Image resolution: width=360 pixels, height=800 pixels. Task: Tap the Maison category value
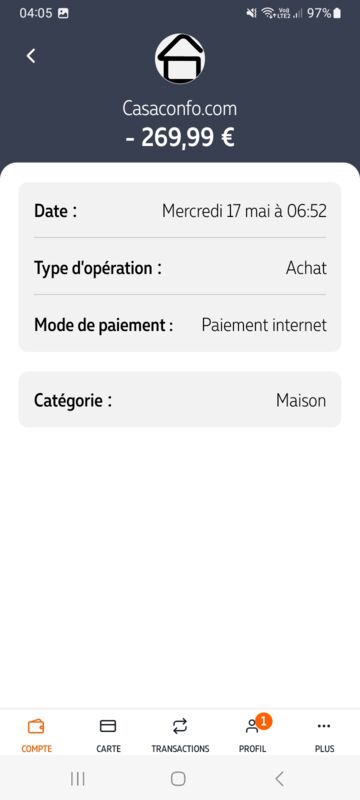pos(301,401)
